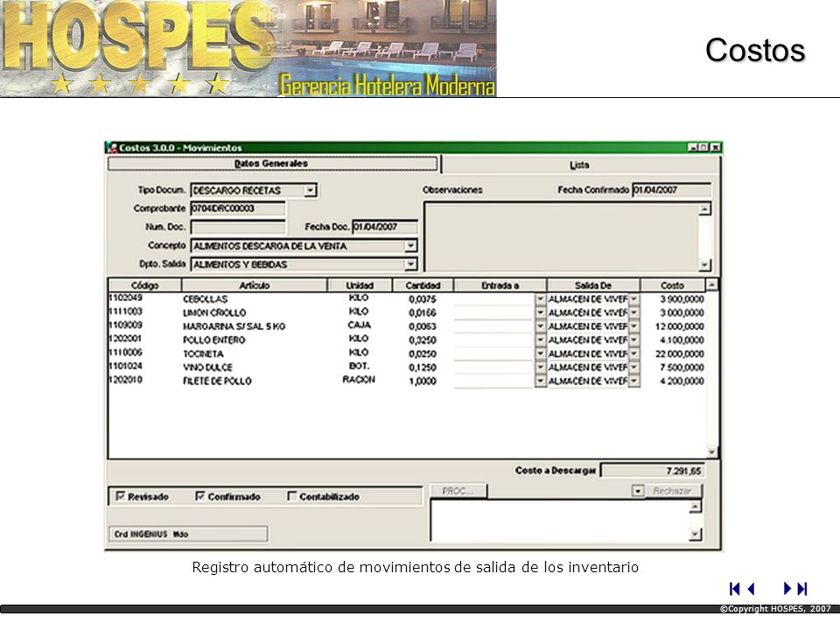Click the Fecha Doc. date field
The height and width of the screenshot is (630, 840).
coord(385,227)
